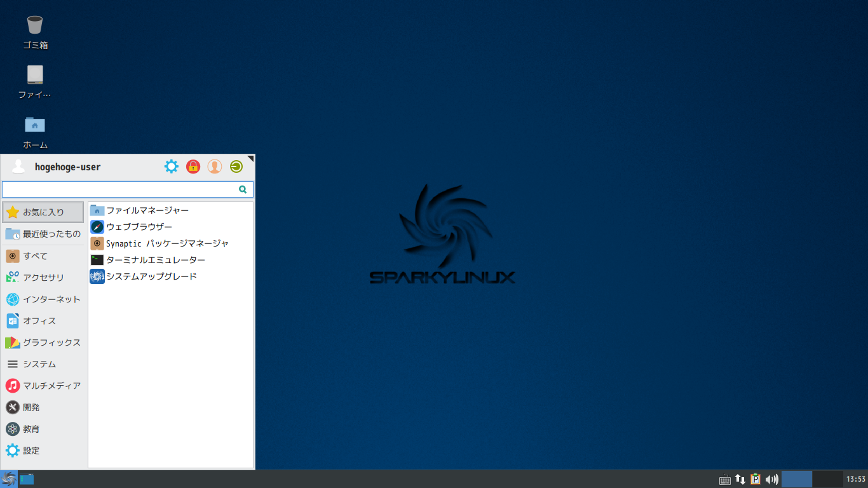
Task: Select the お気に入り favorites category
Action: click(43, 212)
